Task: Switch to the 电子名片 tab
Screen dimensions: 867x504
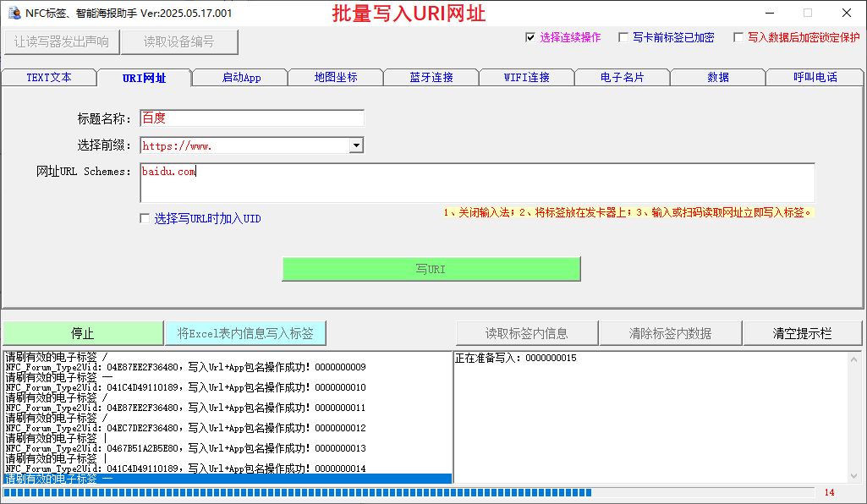Action: [623, 78]
